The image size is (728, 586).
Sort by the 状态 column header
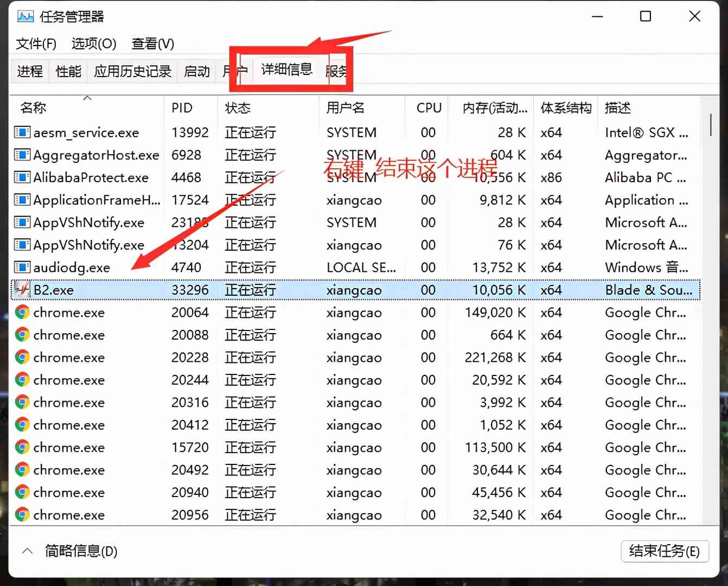pos(269,108)
